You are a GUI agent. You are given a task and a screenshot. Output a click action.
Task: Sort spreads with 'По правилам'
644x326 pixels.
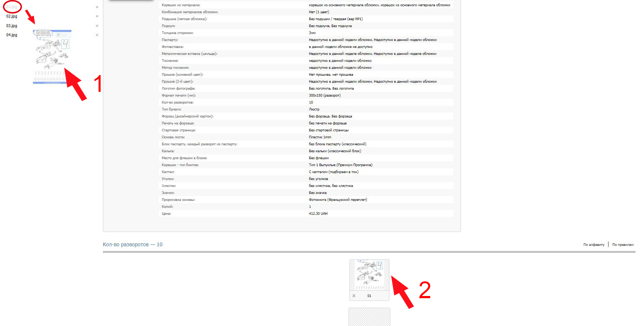pyautogui.click(x=623, y=245)
